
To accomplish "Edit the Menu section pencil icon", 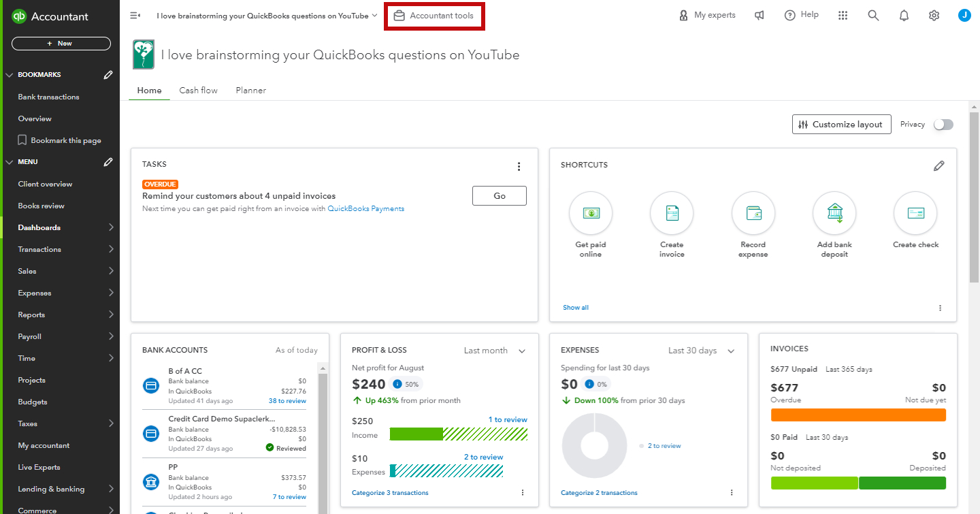I will pyautogui.click(x=108, y=162).
